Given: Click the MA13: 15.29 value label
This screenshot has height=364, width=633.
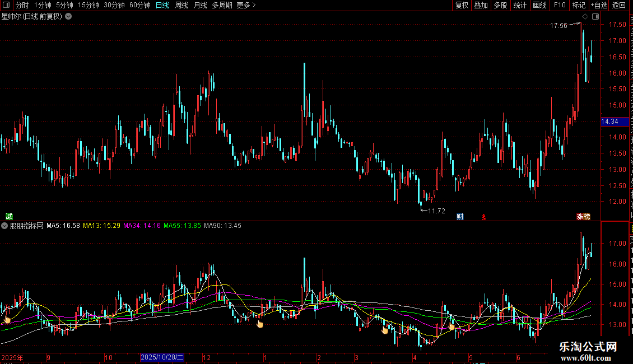Looking at the screenshot, I should click(102, 226).
